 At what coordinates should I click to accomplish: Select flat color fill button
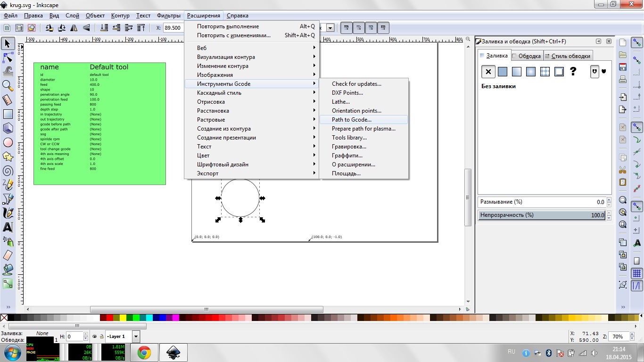(503, 72)
